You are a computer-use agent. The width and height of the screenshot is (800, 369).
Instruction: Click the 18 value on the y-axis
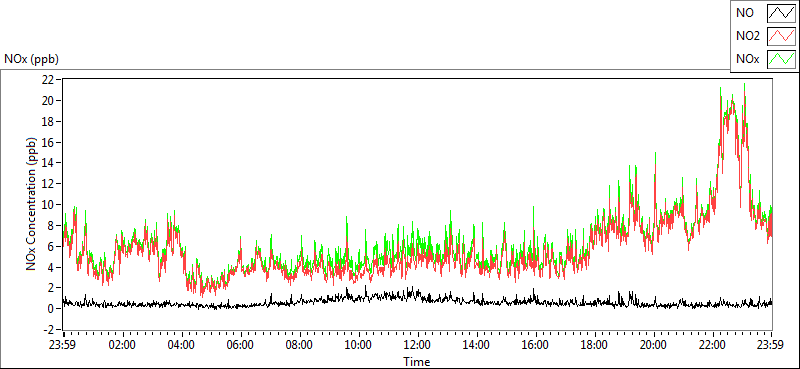(x=49, y=121)
